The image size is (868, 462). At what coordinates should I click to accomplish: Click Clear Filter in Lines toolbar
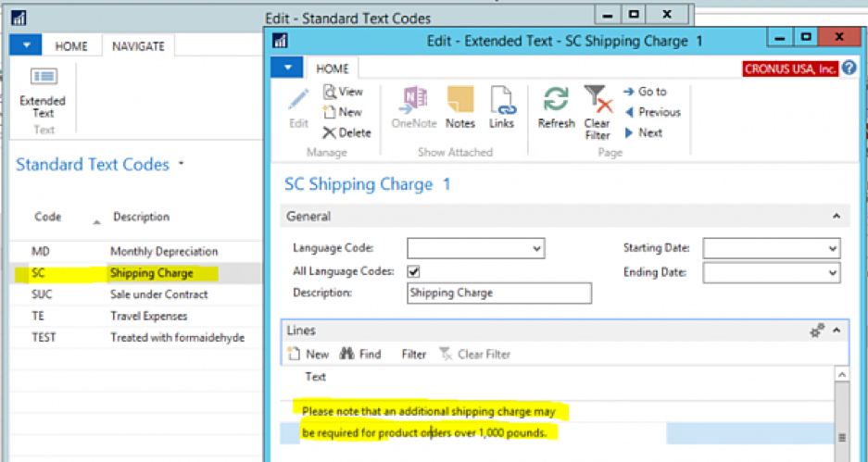click(x=475, y=354)
